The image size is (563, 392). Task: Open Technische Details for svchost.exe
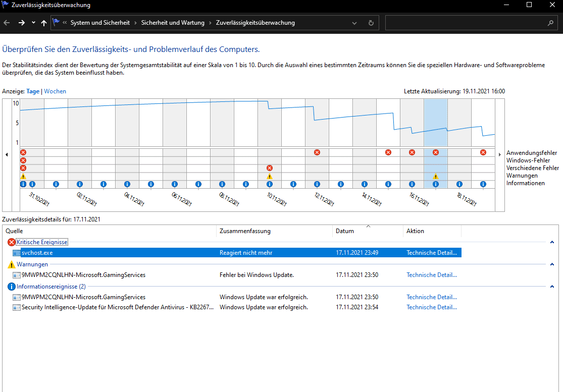(x=432, y=253)
